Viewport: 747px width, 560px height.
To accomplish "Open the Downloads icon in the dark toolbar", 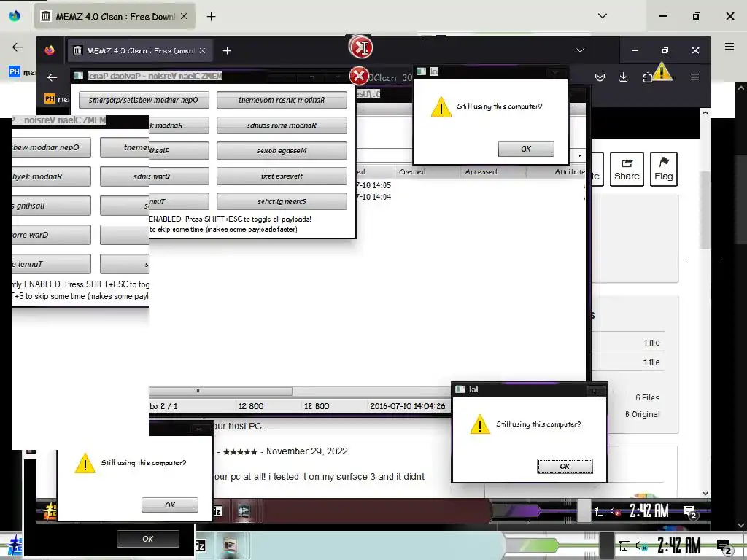I will (x=623, y=77).
